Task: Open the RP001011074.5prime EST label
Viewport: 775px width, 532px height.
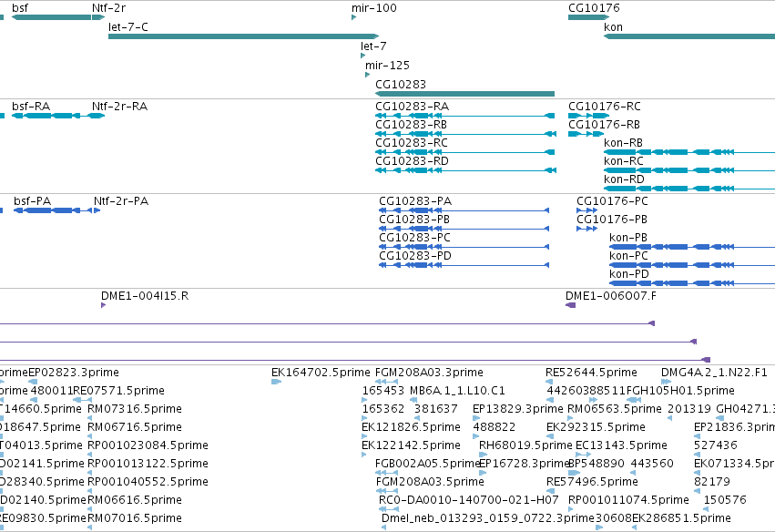Action: tap(628, 500)
